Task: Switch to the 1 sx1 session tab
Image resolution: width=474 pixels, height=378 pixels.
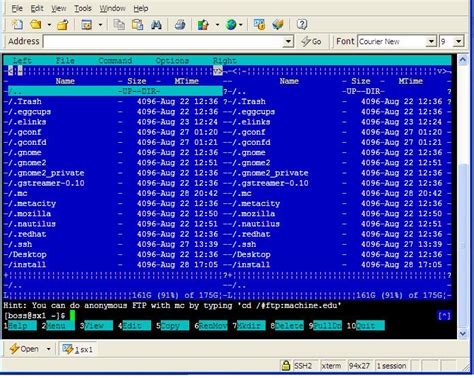Action: tap(77, 349)
